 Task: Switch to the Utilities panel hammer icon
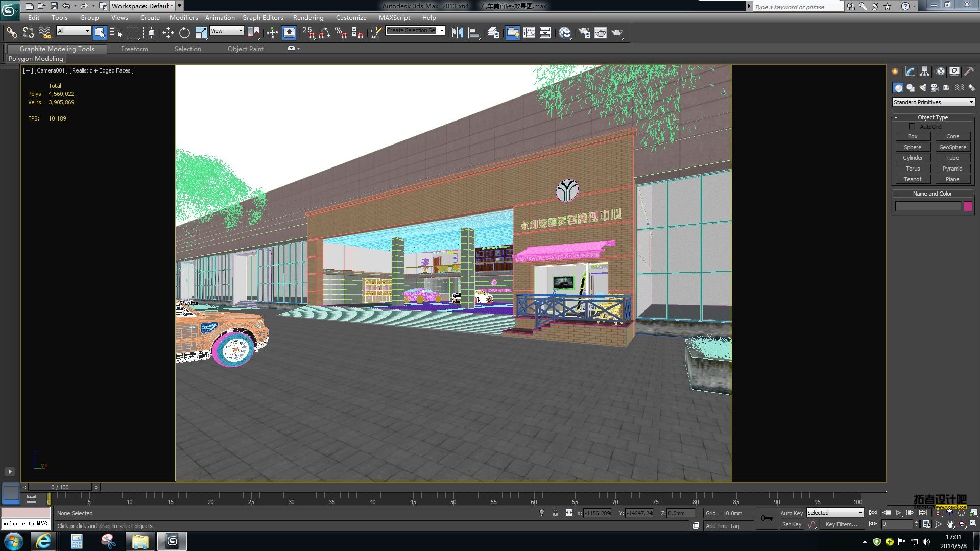coord(969,71)
